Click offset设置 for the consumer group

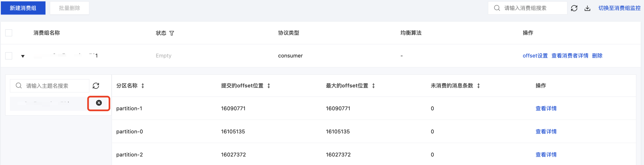click(x=535, y=56)
